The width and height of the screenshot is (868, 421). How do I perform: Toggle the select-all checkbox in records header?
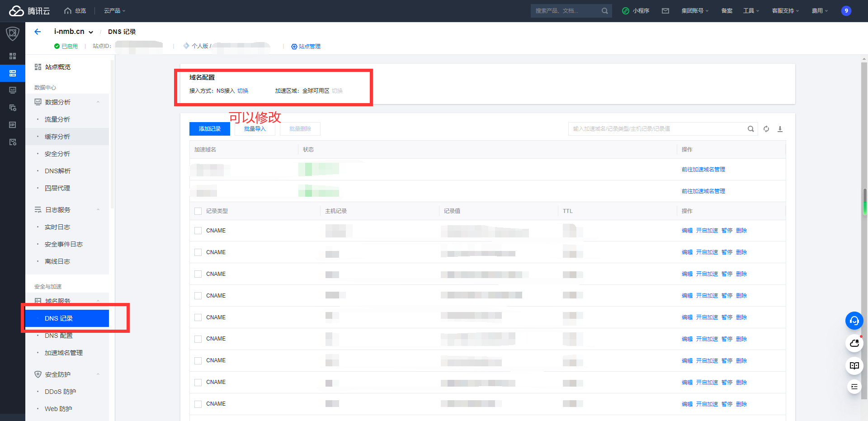click(x=198, y=211)
